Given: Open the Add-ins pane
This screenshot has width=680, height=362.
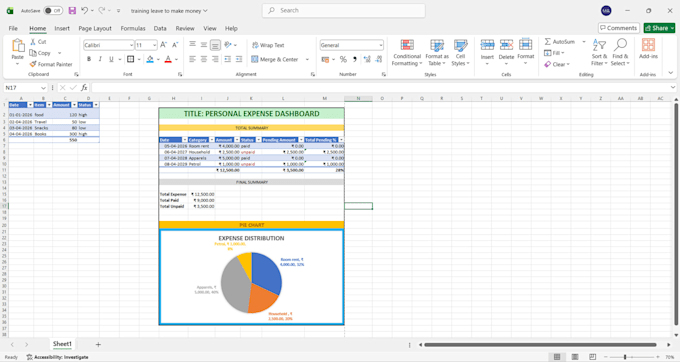Looking at the screenshot, I should [648, 49].
